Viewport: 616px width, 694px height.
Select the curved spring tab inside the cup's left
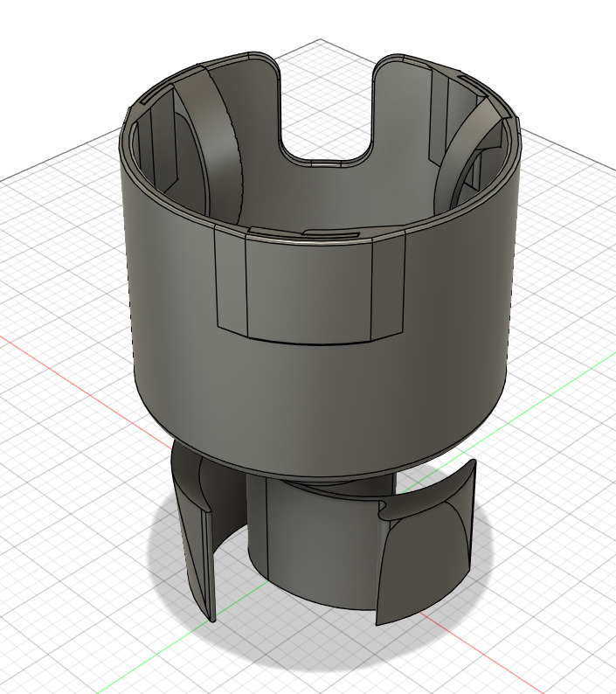221,146
